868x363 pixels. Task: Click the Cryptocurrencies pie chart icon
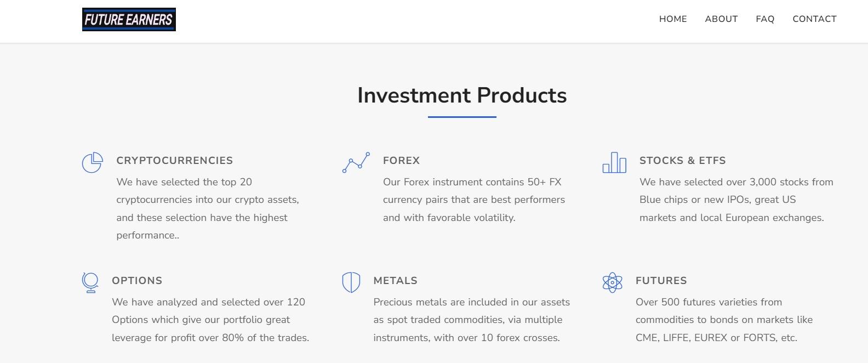pos(93,162)
